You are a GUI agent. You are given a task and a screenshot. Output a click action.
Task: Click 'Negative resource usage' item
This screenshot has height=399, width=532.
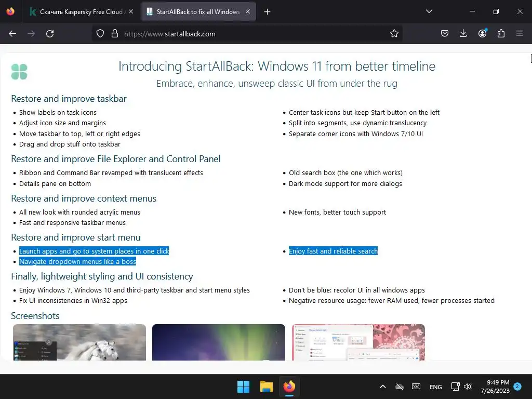pos(392,300)
